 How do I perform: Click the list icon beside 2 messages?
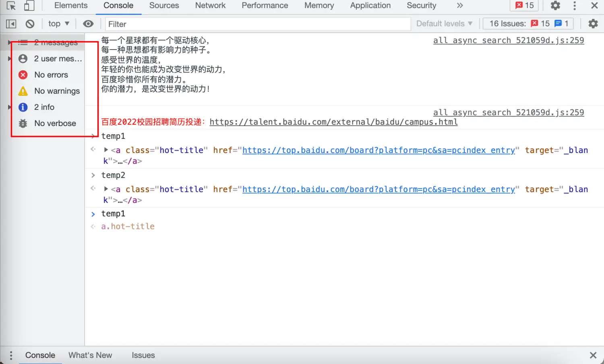coord(23,42)
